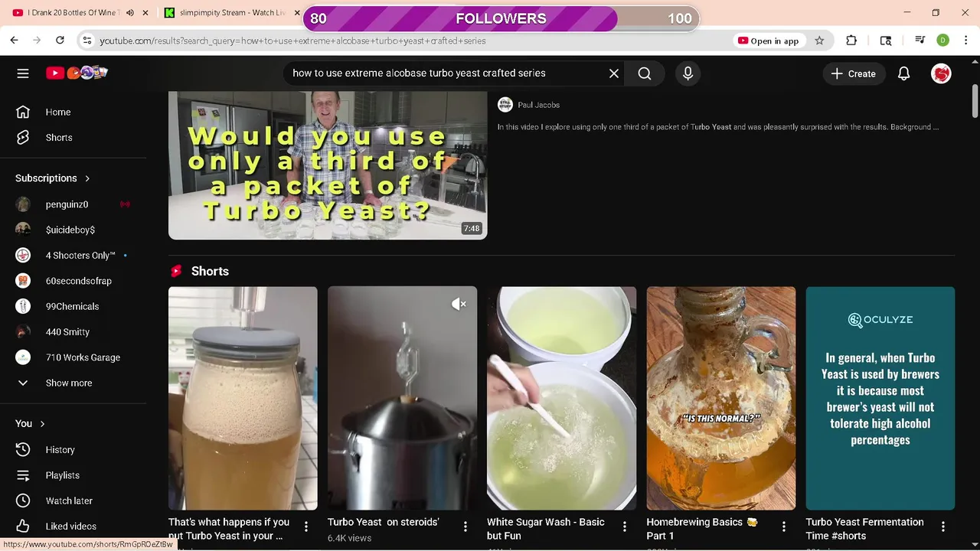
Task: Open Paul Jacobs channel link
Action: click(538, 105)
